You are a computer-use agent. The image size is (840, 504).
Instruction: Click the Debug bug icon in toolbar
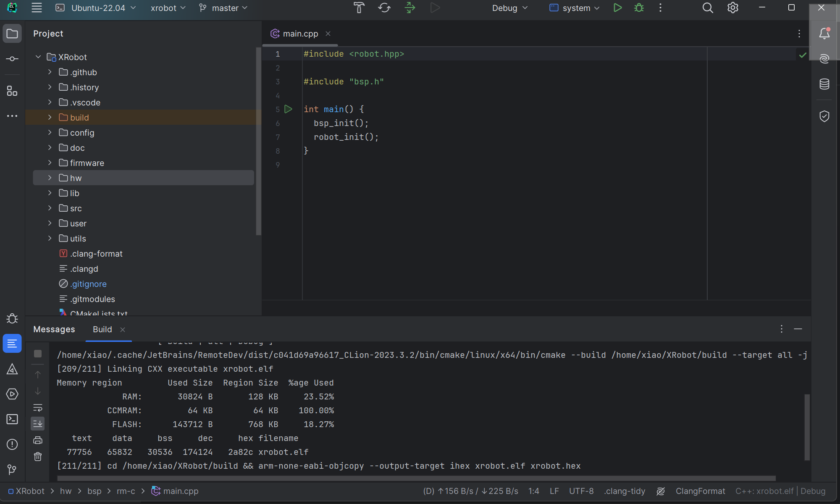[x=639, y=8]
